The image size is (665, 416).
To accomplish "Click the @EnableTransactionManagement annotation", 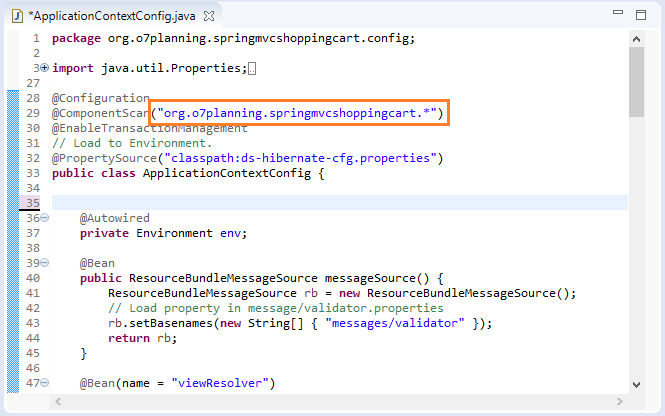I will pyautogui.click(x=149, y=128).
